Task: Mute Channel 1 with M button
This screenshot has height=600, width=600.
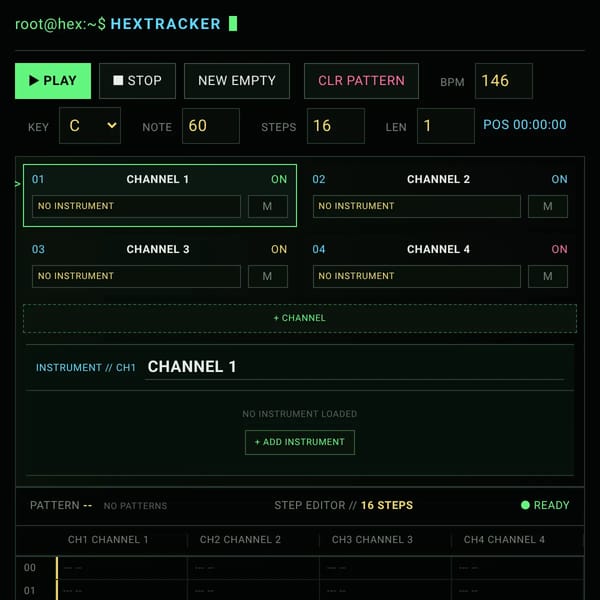Action: point(267,206)
